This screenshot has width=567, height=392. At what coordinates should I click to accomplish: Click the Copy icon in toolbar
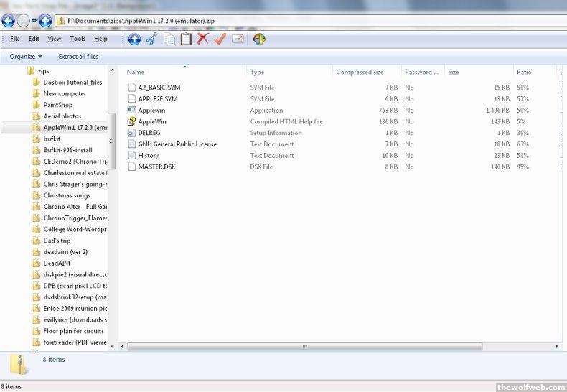pos(169,39)
